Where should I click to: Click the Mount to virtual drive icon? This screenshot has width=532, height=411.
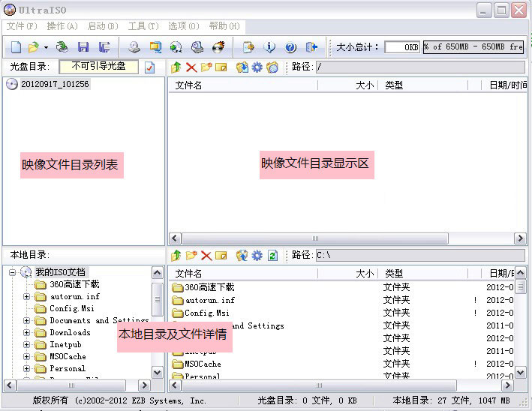click(x=197, y=47)
